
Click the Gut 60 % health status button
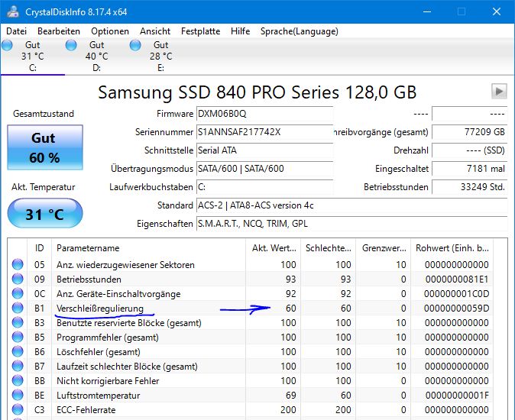(x=45, y=147)
